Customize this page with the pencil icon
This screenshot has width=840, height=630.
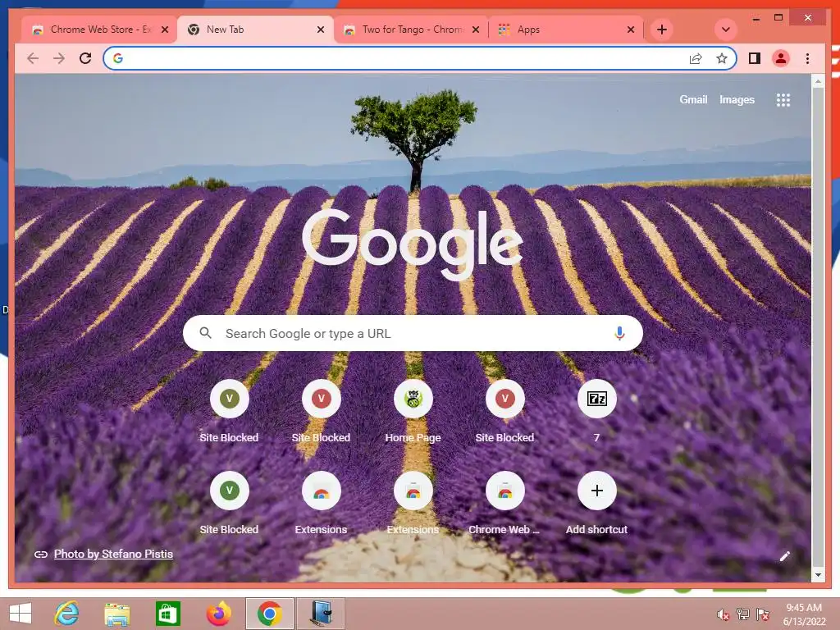point(785,556)
